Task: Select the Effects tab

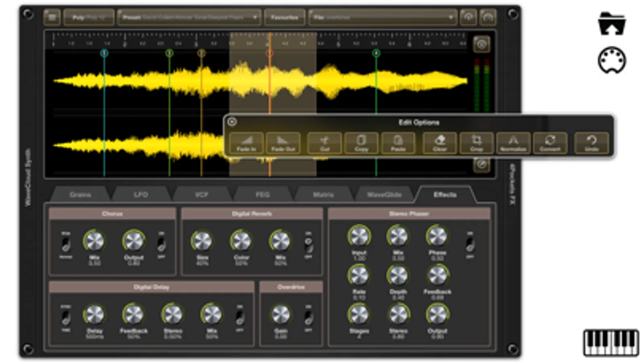Action: [x=445, y=195]
